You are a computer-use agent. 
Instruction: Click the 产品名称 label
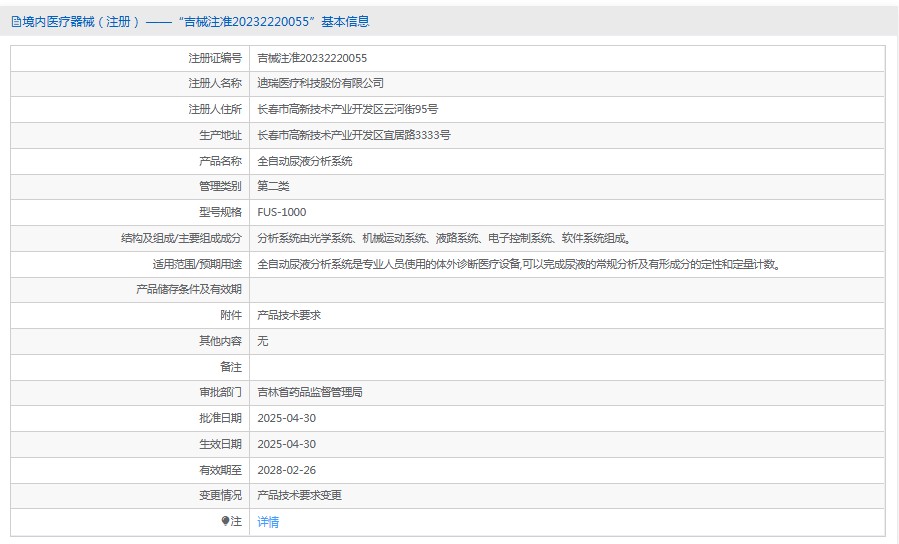point(220,161)
